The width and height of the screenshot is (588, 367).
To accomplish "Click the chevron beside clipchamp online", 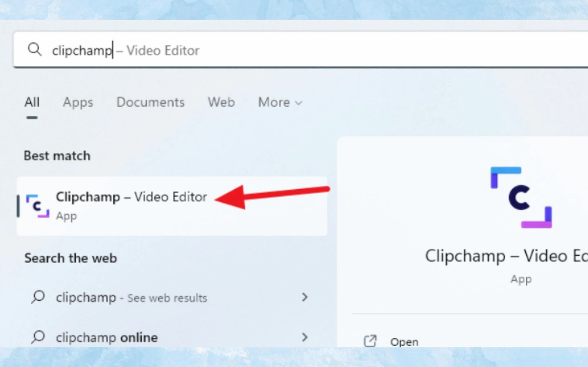I will (x=305, y=338).
